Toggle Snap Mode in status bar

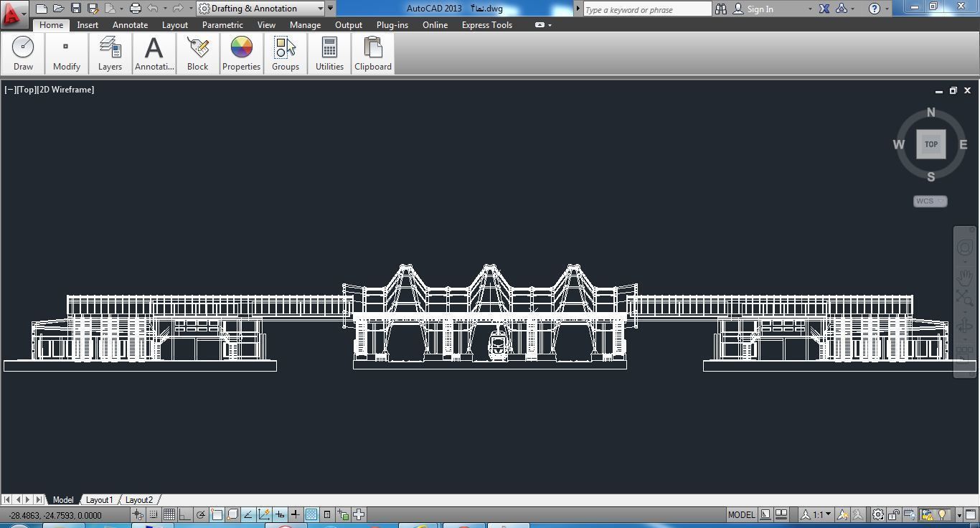pos(153,514)
